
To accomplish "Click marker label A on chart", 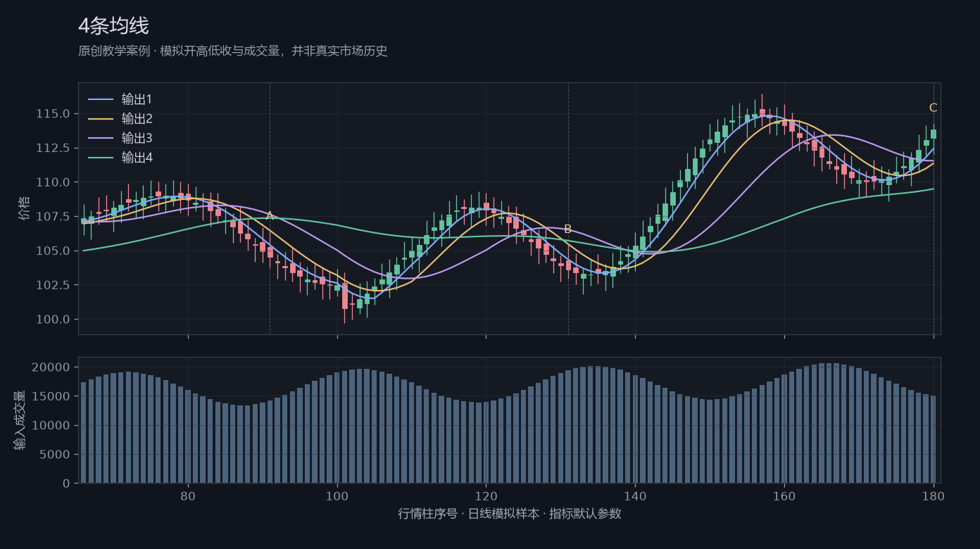I will tap(270, 216).
